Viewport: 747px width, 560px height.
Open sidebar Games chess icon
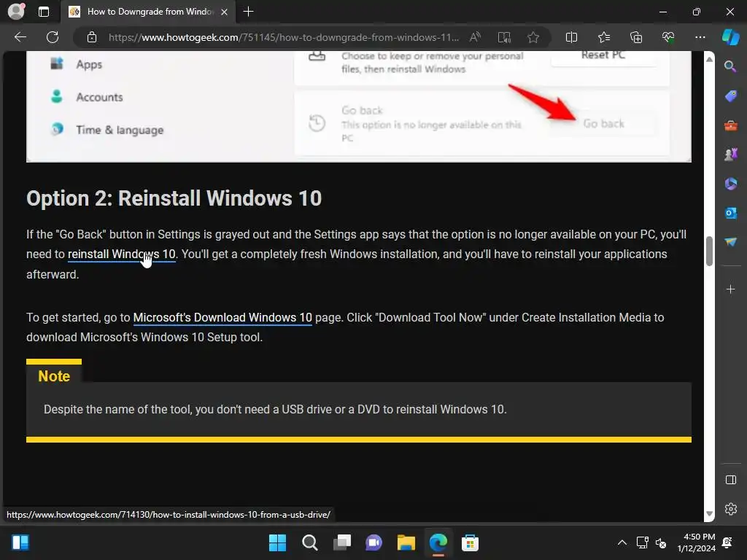point(730,155)
